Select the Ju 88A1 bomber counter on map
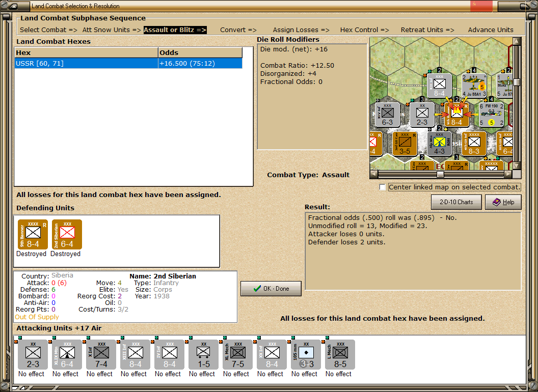This screenshot has width=538, height=392. pos(474,86)
